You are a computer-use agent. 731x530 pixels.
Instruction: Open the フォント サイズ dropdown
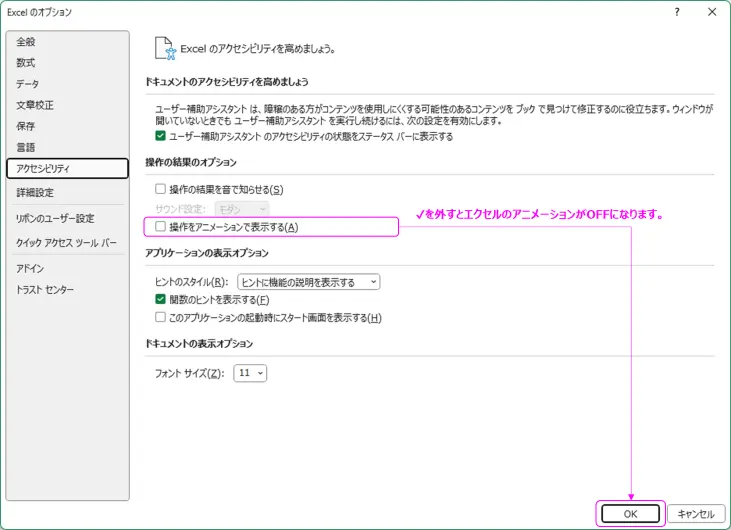click(x=250, y=373)
